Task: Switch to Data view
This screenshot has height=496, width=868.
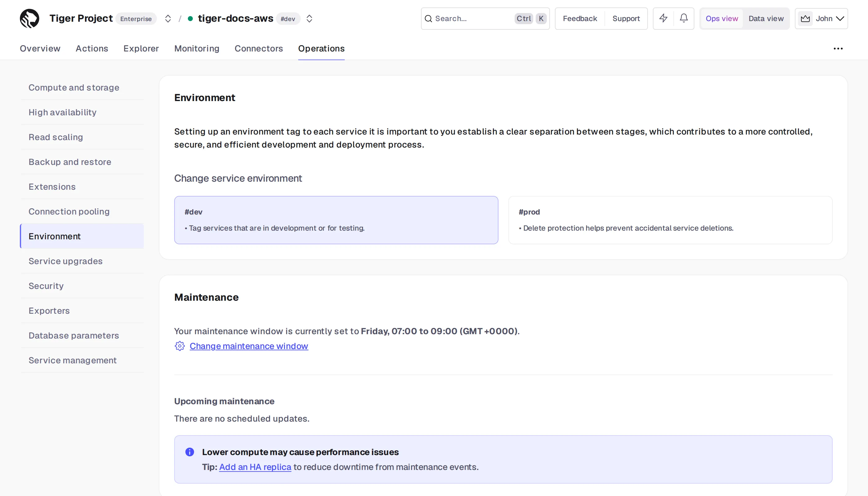Action: point(766,18)
